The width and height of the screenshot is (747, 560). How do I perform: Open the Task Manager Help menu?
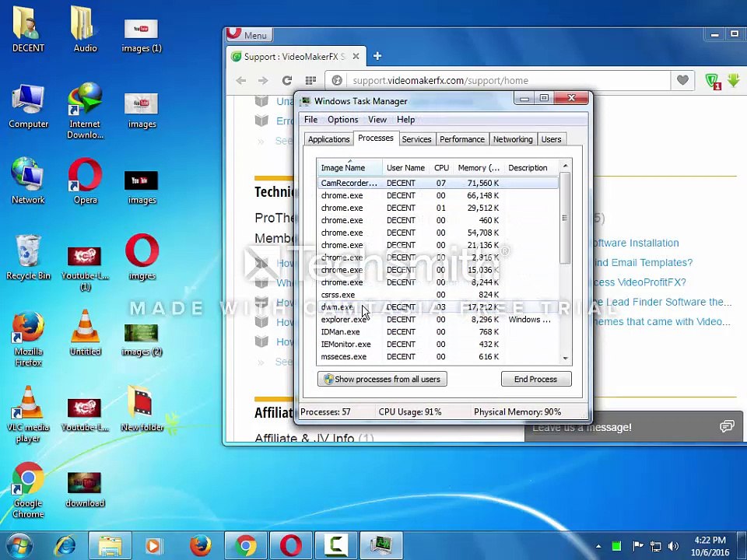pos(405,120)
